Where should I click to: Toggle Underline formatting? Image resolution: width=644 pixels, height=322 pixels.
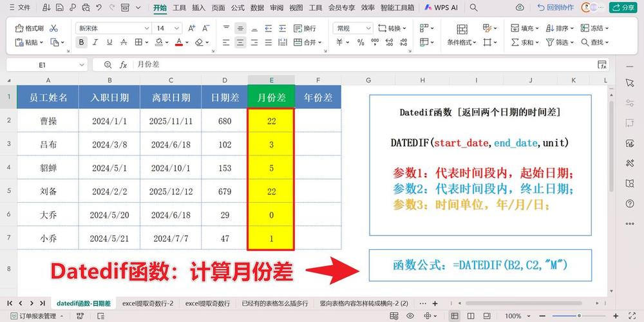(x=109, y=42)
